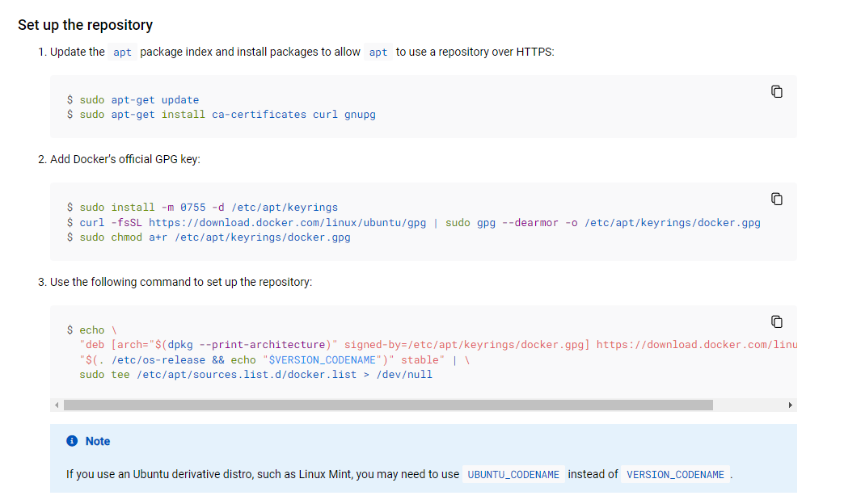This screenshot has height=504, width=844.
Task: Click the Linux Mint derivative distro sentence in the note
Action: tap(399, 474)
